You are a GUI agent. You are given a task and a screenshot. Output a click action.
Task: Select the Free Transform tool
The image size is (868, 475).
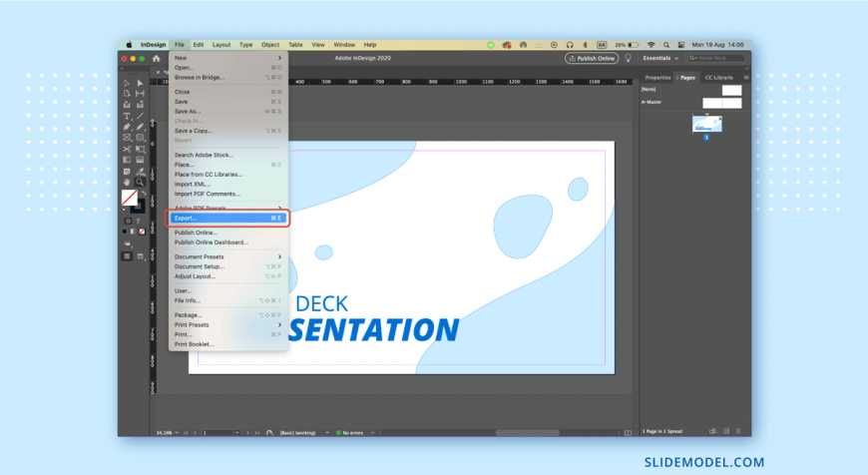pos(140,149)
